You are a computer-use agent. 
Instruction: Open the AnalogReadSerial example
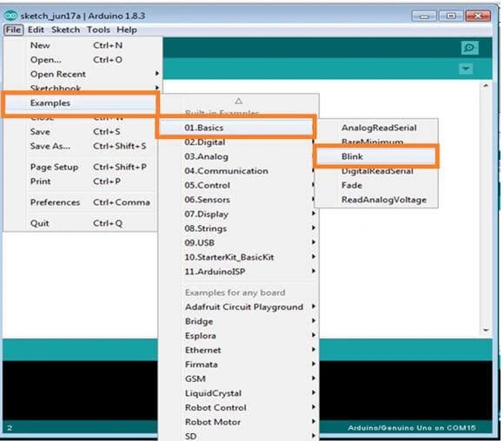coord(376,128)
